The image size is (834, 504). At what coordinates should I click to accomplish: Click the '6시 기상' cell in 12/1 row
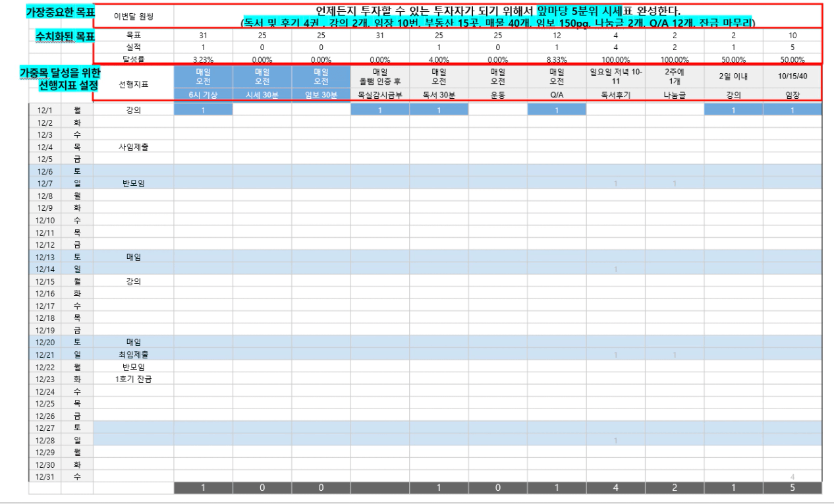(203, 110)
